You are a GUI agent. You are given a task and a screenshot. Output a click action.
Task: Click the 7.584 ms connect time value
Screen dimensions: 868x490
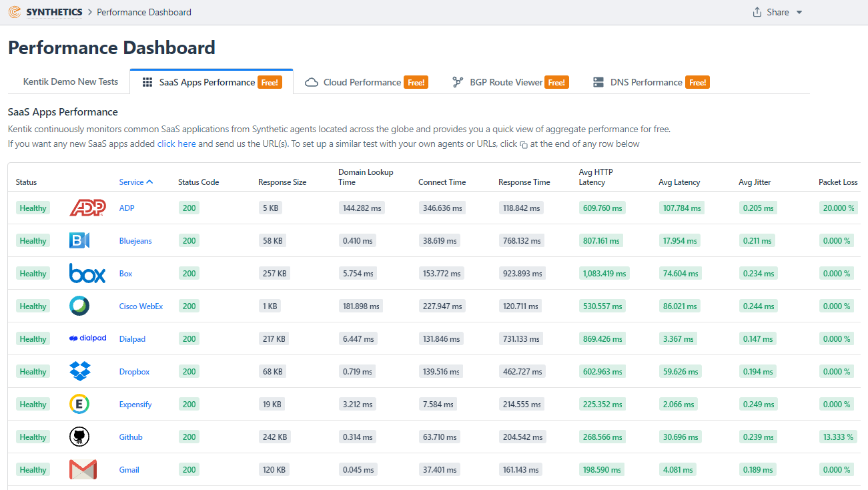[x=438, y=405]
